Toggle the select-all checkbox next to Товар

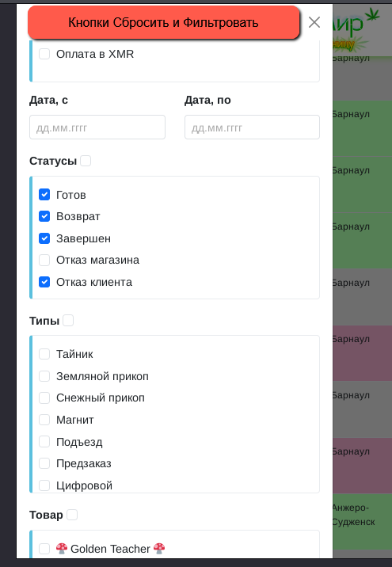(x=72, y=515)
